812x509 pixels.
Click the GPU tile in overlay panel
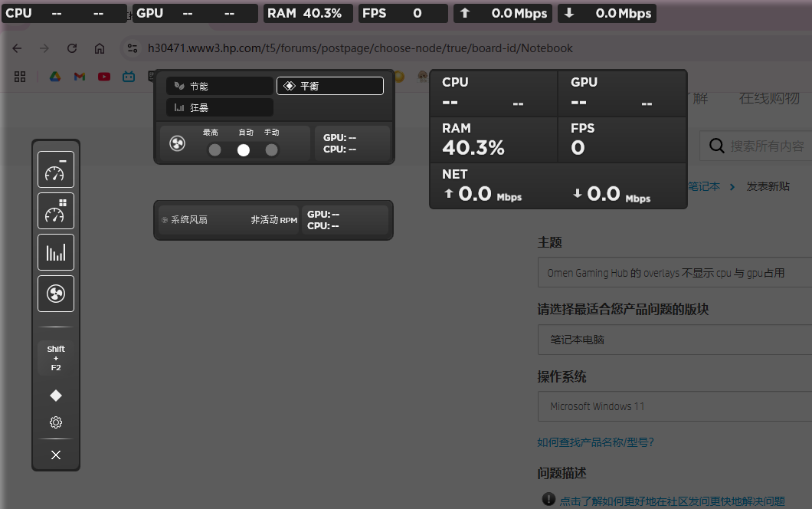click(x=622, y=94)
